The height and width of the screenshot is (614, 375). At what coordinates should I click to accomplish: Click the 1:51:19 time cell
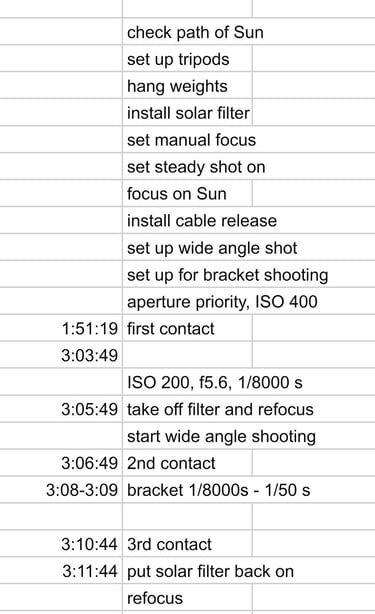click(x=61, y=329)
